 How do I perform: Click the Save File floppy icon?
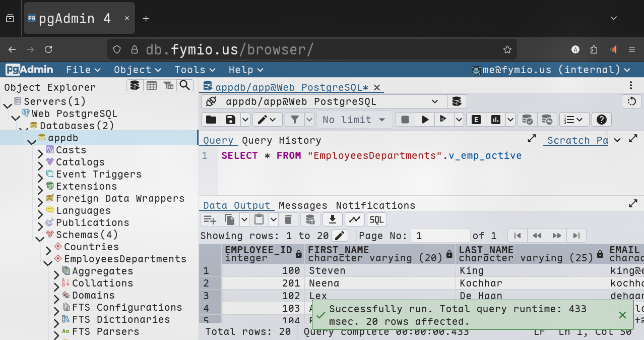point(231,120)
